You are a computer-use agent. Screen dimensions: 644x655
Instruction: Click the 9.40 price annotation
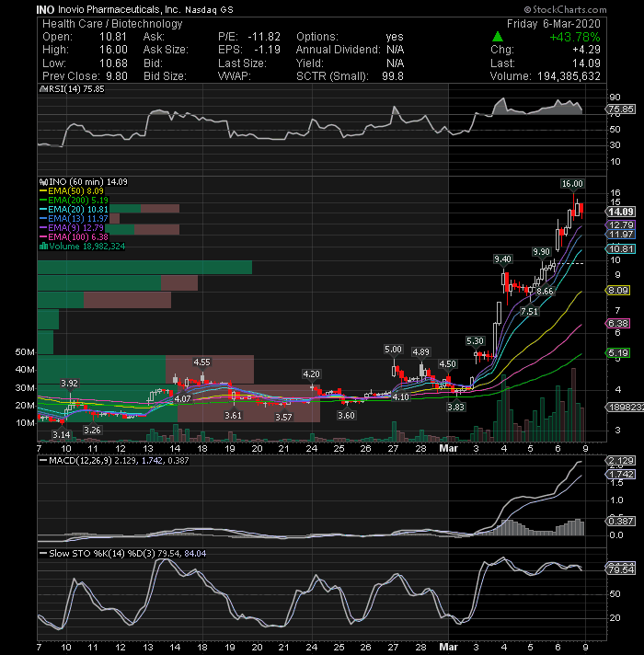tap(502, 259)
